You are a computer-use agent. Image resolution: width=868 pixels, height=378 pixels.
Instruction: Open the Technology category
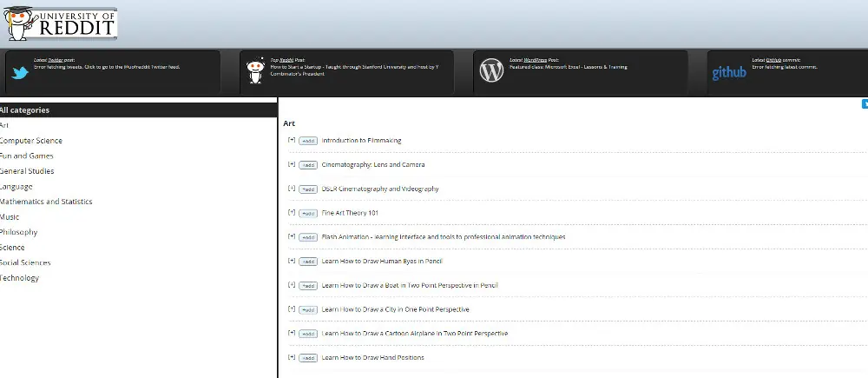[x=19, y=278]
